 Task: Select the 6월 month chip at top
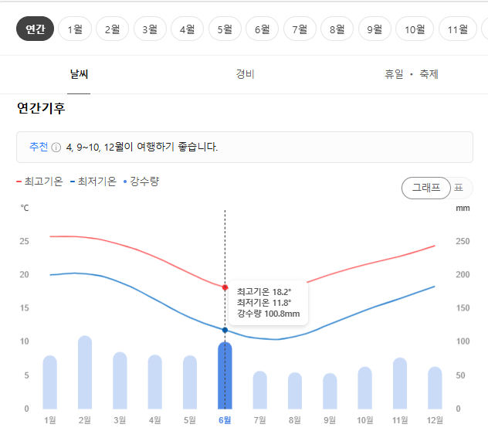point(262,29)
